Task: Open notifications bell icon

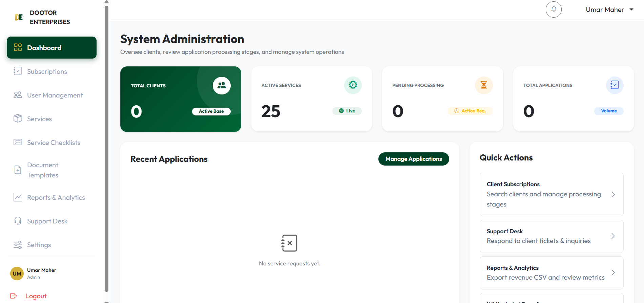Action: tap(554, 9)
